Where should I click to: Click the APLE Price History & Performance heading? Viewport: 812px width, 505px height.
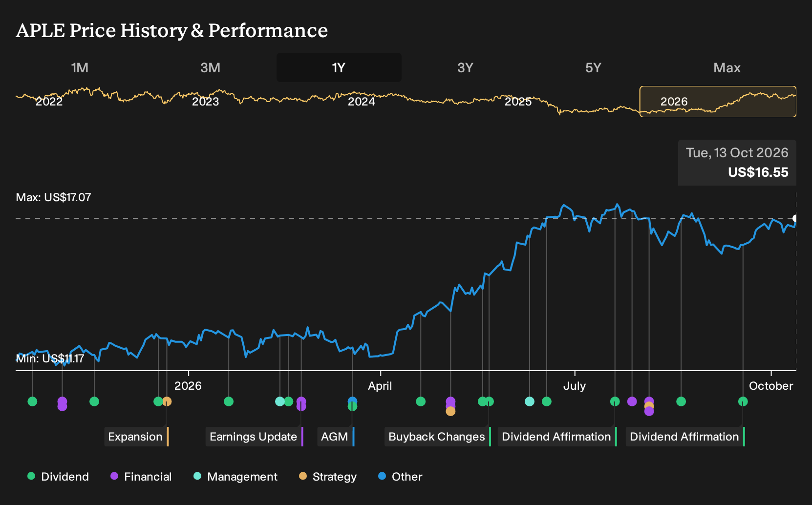tap(172, 30)
